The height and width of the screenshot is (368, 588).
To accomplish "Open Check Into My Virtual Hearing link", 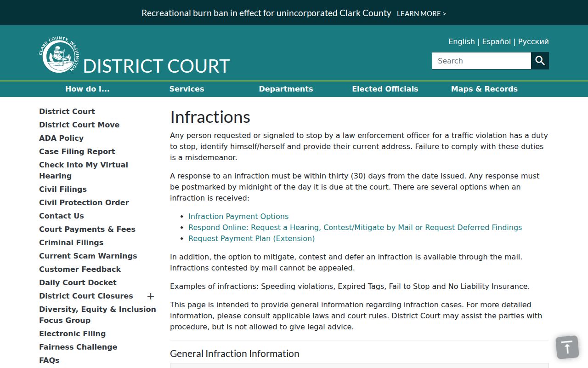I will pos(84,170).
